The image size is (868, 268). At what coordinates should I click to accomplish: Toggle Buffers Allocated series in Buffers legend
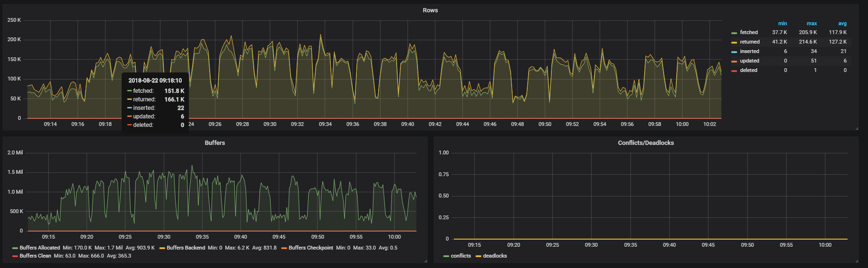40,248
